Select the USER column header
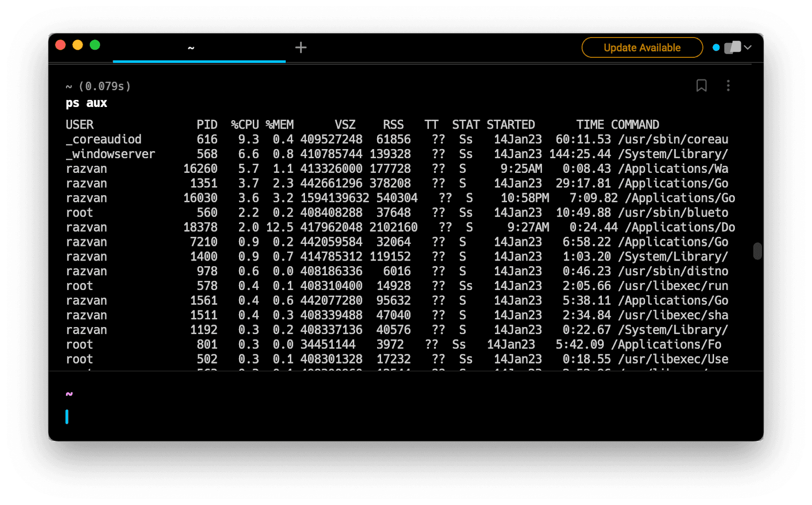Screen dimensions: 812x505 coord(79,124)
